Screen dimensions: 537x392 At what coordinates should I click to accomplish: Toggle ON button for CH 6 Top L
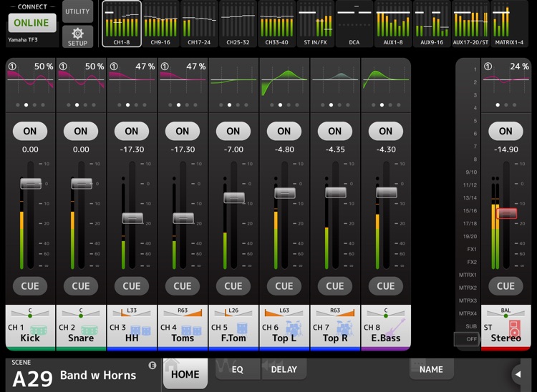pyautogui.click(x=284, y=131)
